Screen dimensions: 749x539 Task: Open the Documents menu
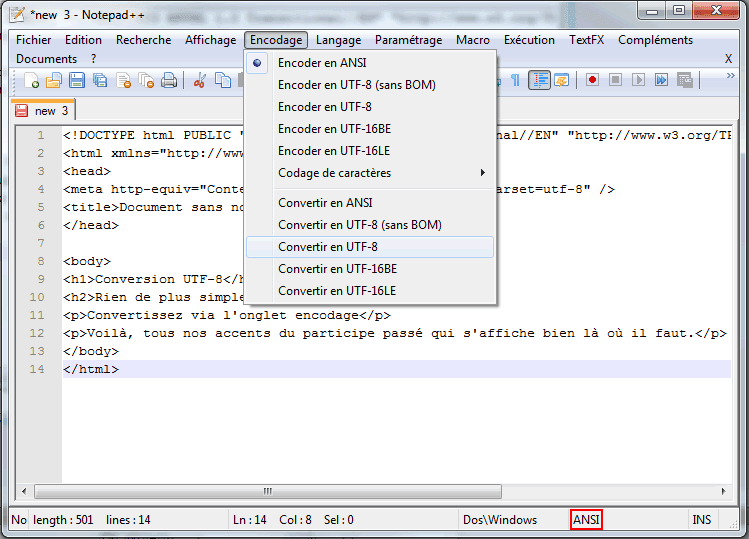[46, 59]
